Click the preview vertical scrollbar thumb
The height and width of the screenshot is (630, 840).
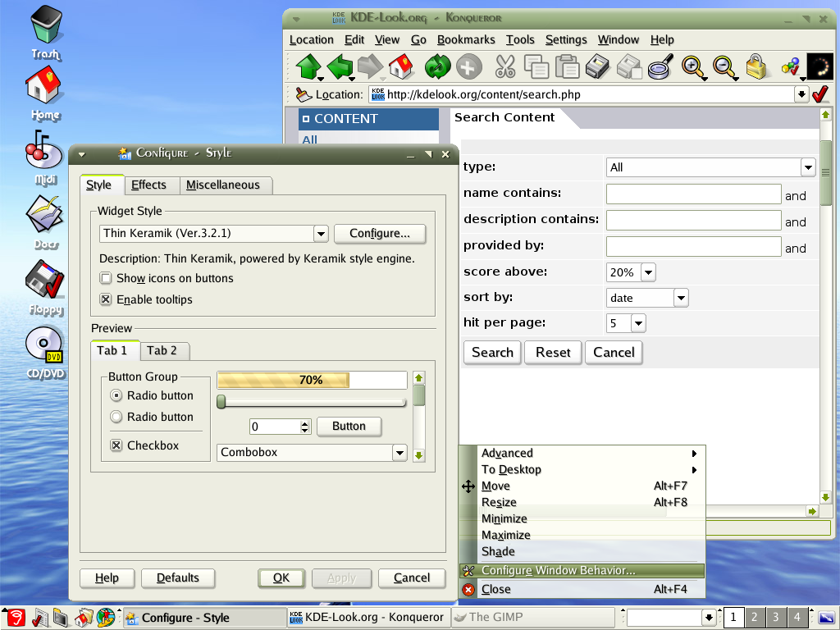click(419, 396)
